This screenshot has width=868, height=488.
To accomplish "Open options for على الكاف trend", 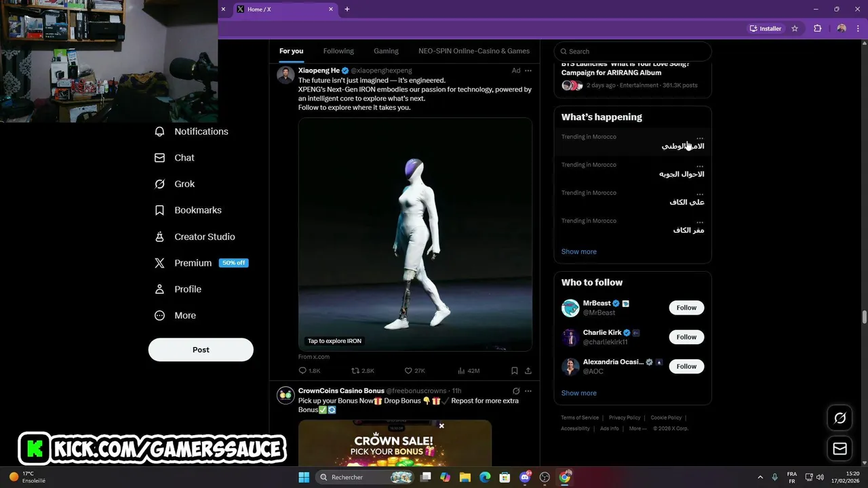I will tap(700, 194).
